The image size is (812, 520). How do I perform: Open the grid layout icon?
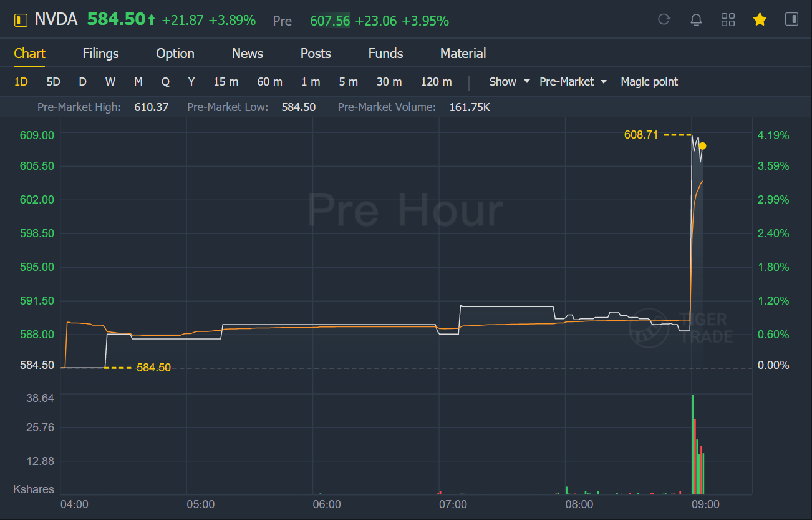tap(728, 19)
